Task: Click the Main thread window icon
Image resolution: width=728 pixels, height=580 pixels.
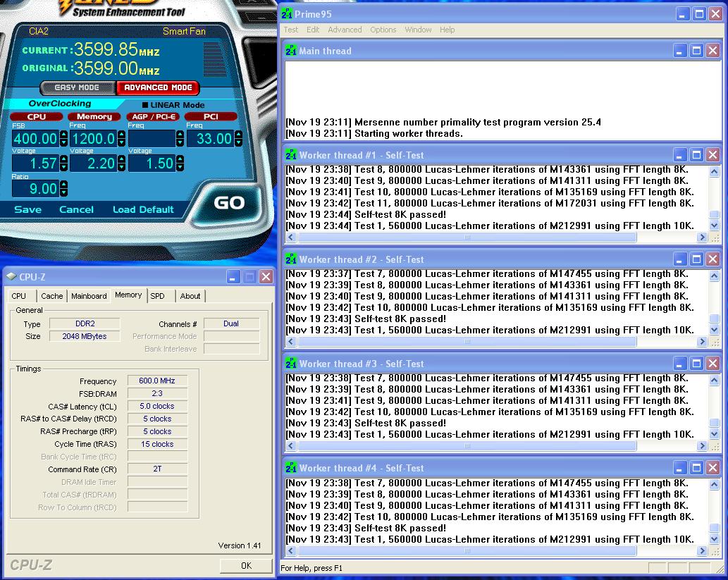Action: coord(291,51)
